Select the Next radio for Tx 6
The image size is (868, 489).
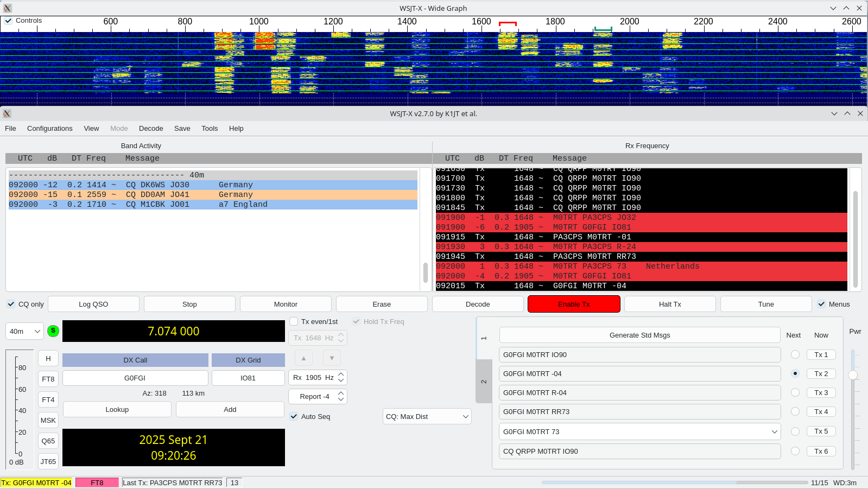[795, 451]
